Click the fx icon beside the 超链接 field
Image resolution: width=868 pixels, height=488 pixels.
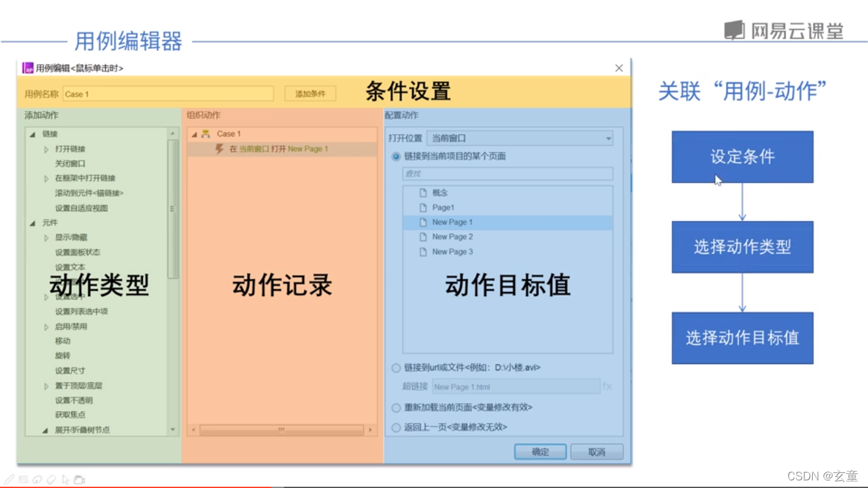607,386
